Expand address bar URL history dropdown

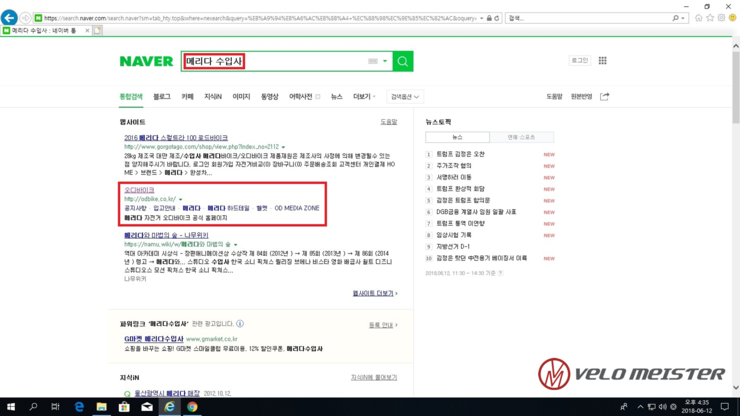click(481, 18)
